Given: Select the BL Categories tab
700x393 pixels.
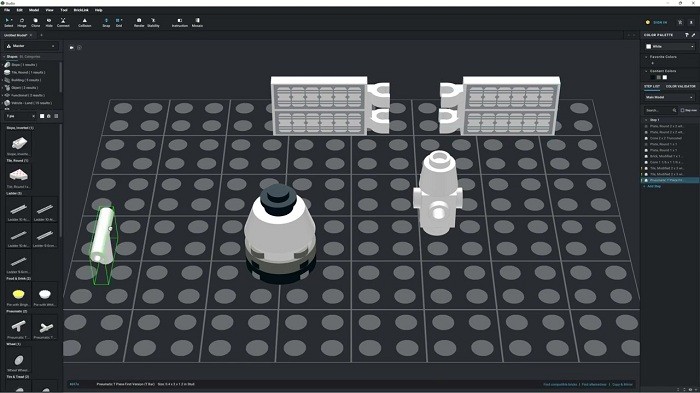Looking at the screenshot, I should (30, 57).
